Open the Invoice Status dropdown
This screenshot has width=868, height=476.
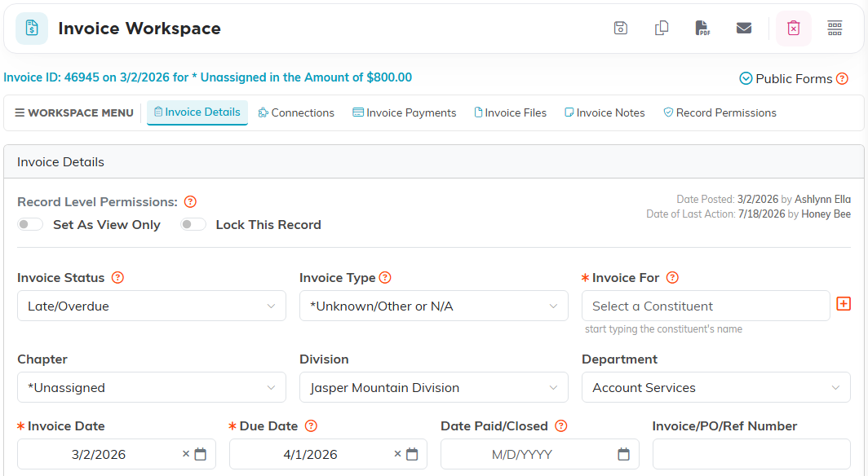pyautogui.click(x=152, y=306)
